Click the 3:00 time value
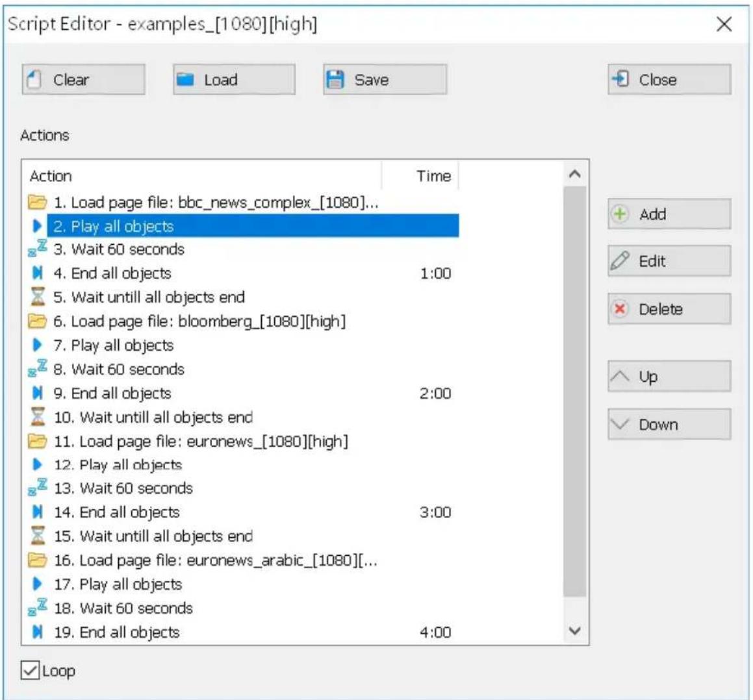The width and height of the screenshot is (753, 700). tap(435, 512)
